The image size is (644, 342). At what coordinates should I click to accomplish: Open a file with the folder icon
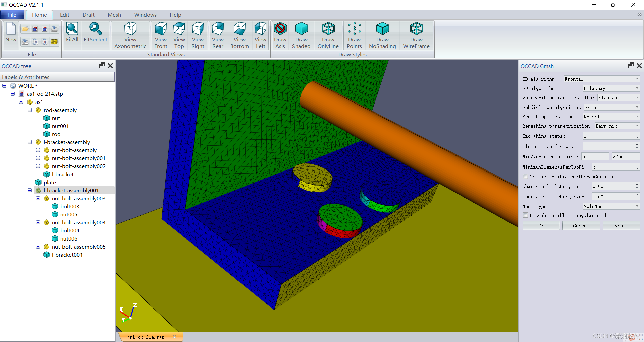point(25,29)
